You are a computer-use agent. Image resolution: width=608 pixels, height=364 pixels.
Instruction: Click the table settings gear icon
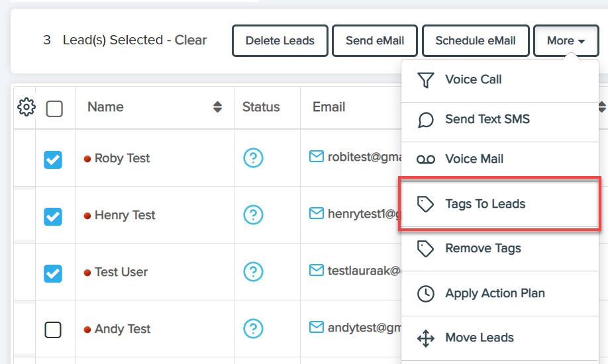[x=26, y=107]
